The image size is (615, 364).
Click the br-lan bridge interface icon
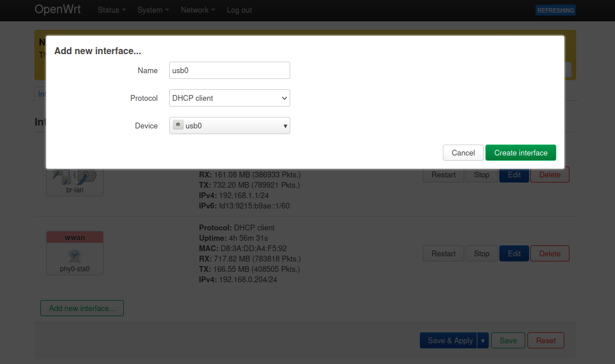pyautogui.click(x=74, y=176)
